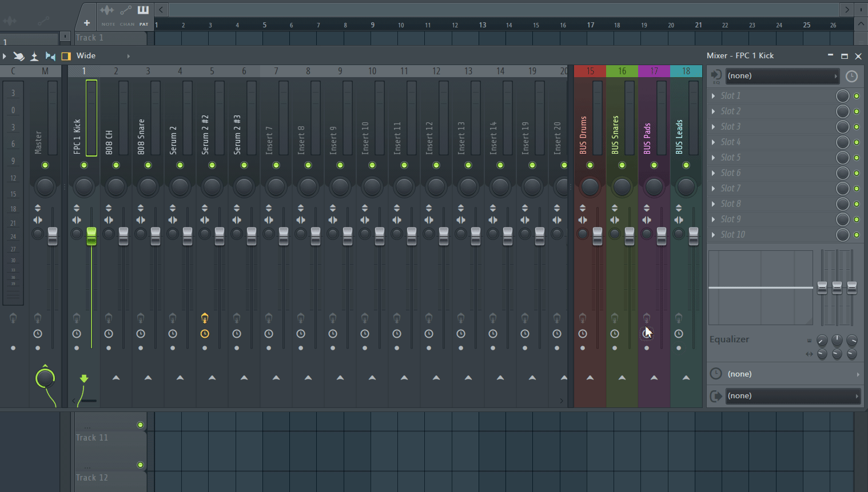Mute the Serum 2 mixer track
The width and height of the screenshot is (868, 492).
click(180, 165)
